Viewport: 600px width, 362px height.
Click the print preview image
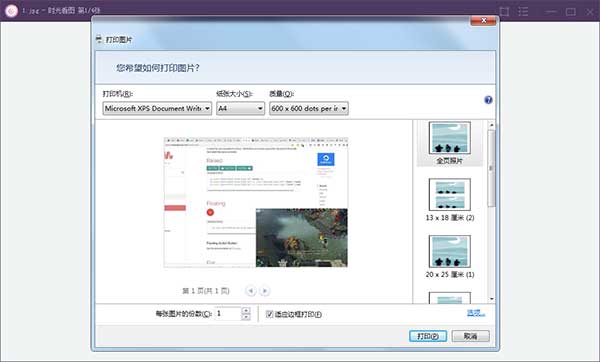coord(256,202)
